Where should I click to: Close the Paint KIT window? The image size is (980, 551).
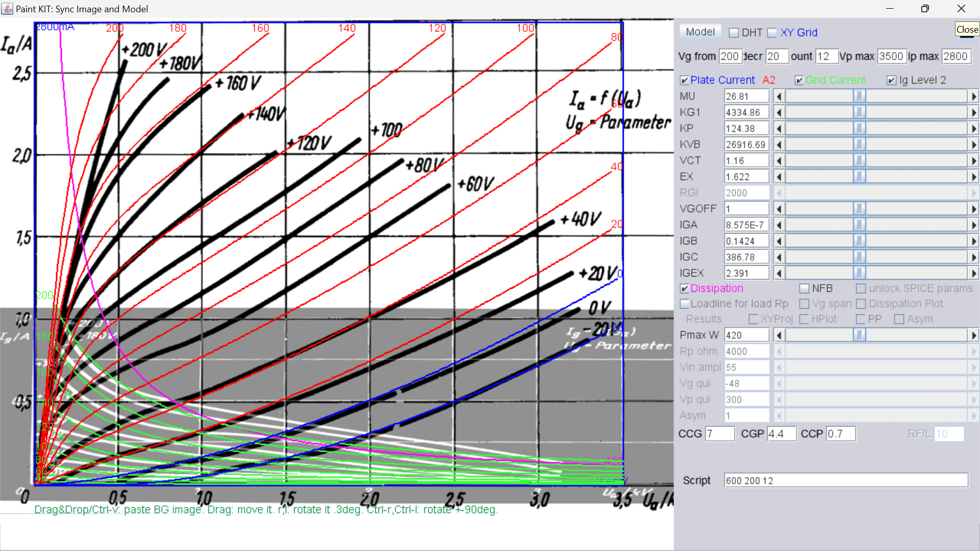[961, 9]
